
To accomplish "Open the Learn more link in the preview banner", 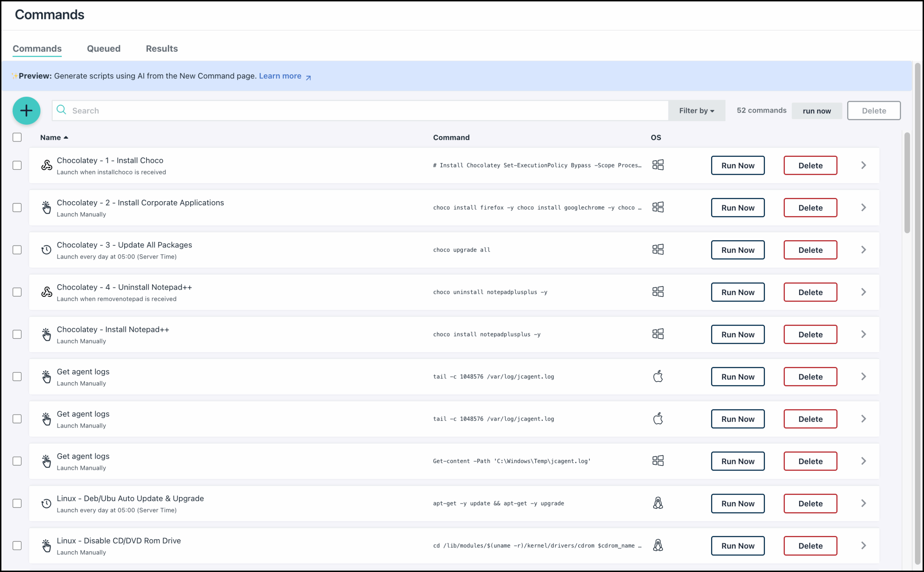I will (x=280, y=76).
